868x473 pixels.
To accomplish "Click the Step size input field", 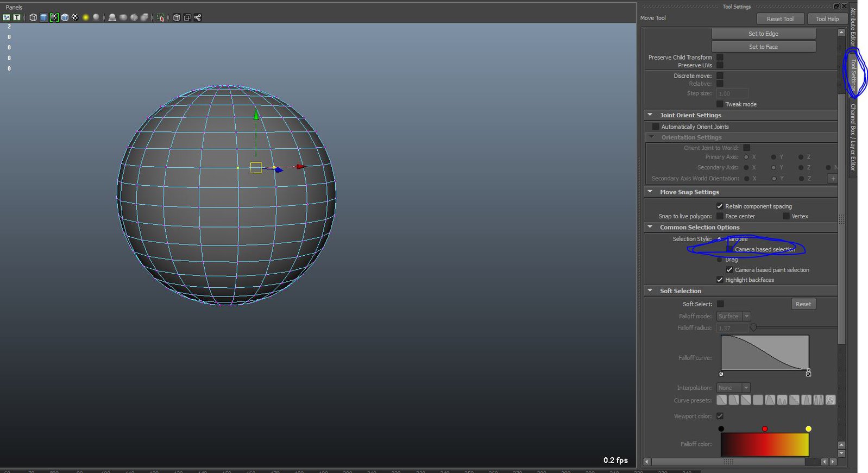I will coord(732,93).
